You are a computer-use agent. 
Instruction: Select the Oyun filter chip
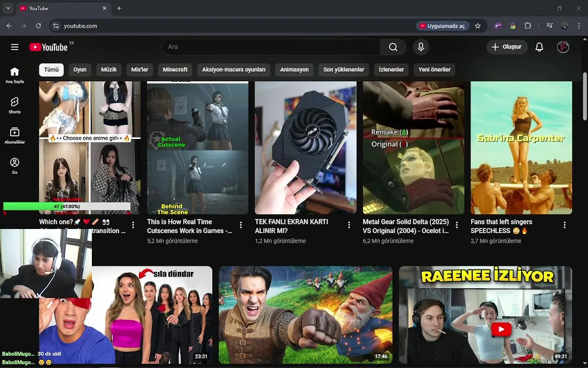(x=80, y=70)
